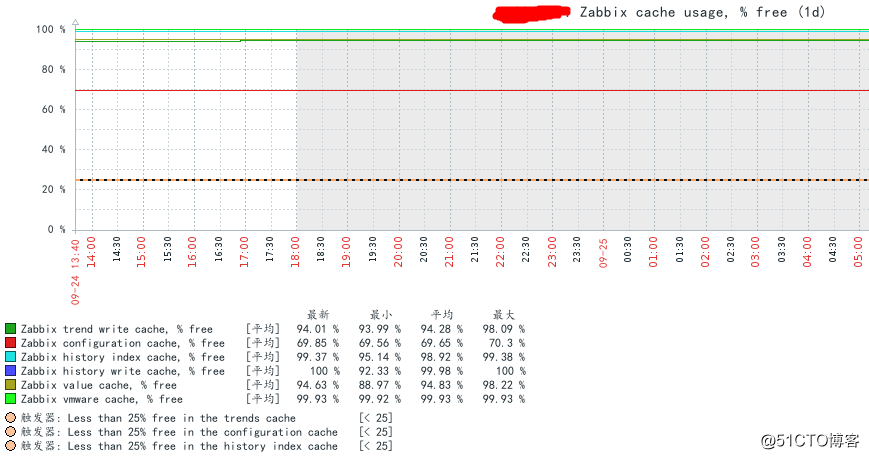Click minimum value 93.99 % of trend write cache
The width and height of the screenshot is (869, 459).
coord(380,329)
